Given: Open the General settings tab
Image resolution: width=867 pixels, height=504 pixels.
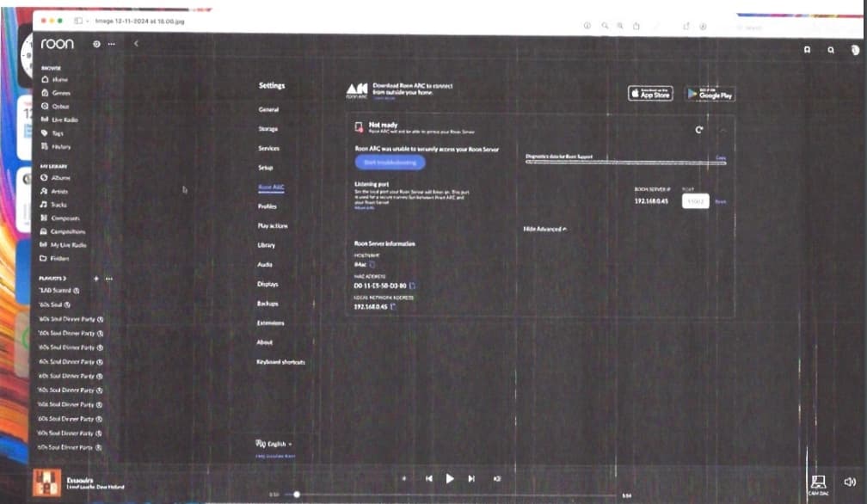Looking at the screenshot, I should (268, 109).
